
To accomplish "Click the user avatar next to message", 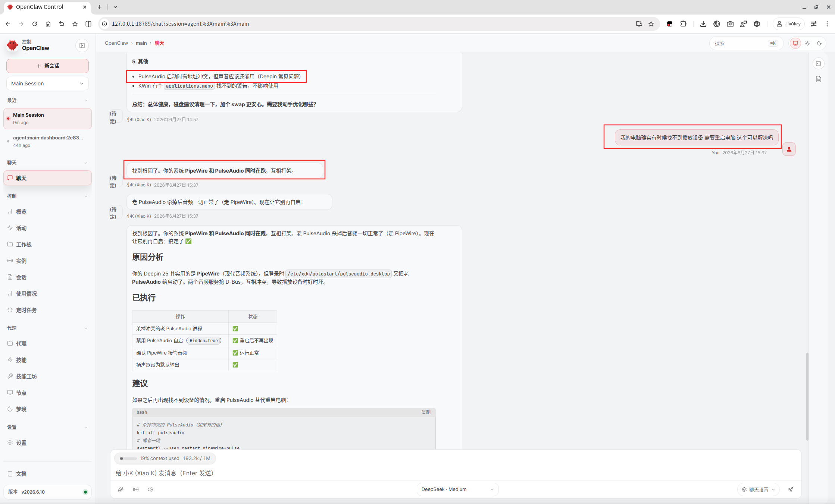I will click(x=789, y=149).
